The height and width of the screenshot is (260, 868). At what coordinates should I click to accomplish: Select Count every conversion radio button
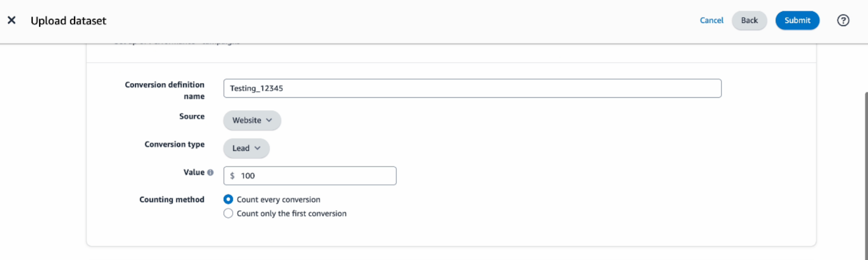point(229,200)
